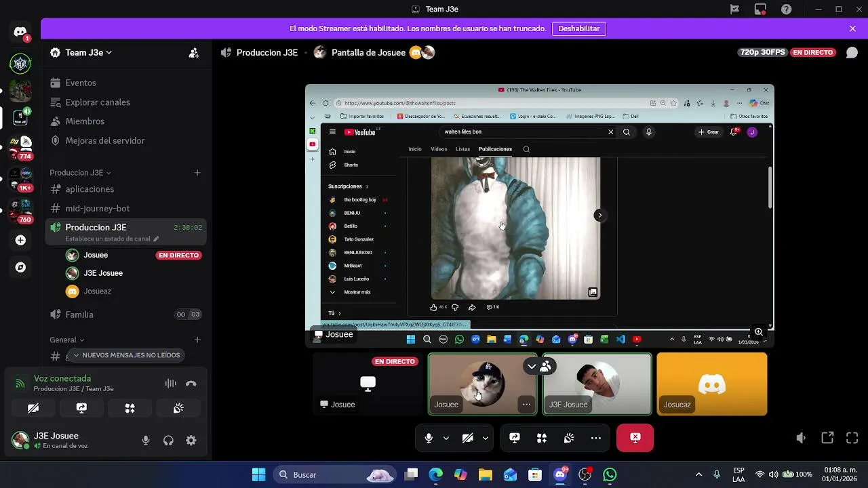Launch activities icon in call control bar

coord(542,438)
